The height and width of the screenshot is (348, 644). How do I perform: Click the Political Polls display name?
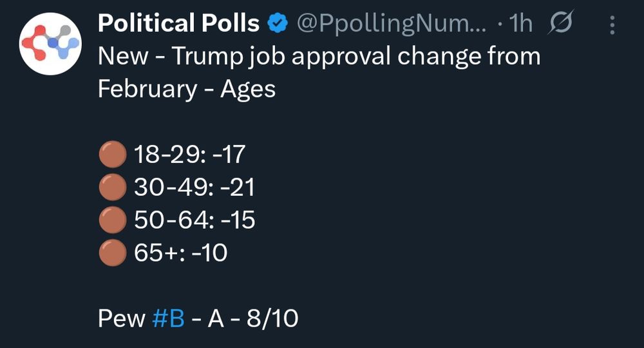click(x=178, y=23)
